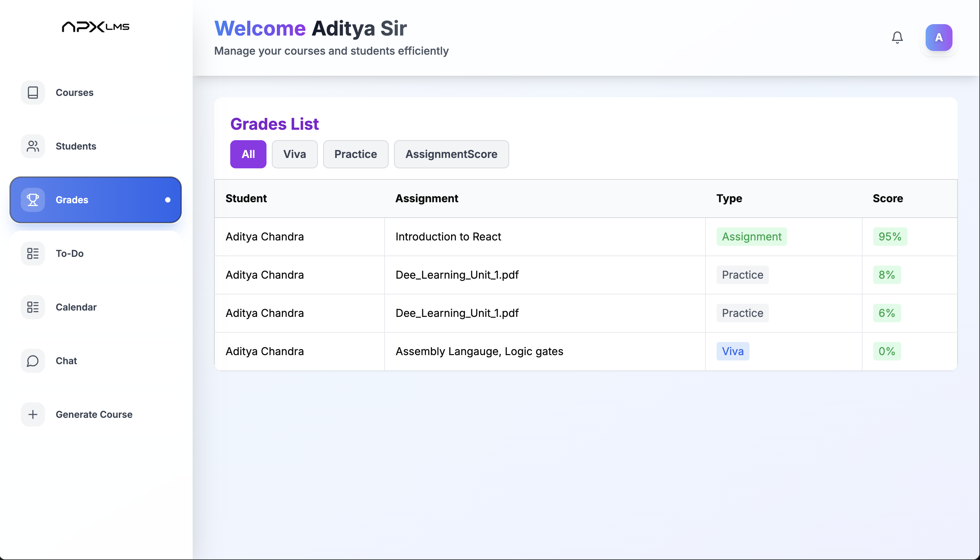980x560 pixels.
Task: Open notifications via bell icon
Action: coord(897,37)
